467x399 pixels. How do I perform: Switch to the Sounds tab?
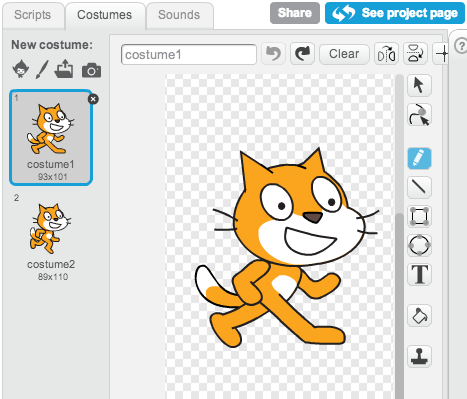pyautogui.click(x=179, y=15)
